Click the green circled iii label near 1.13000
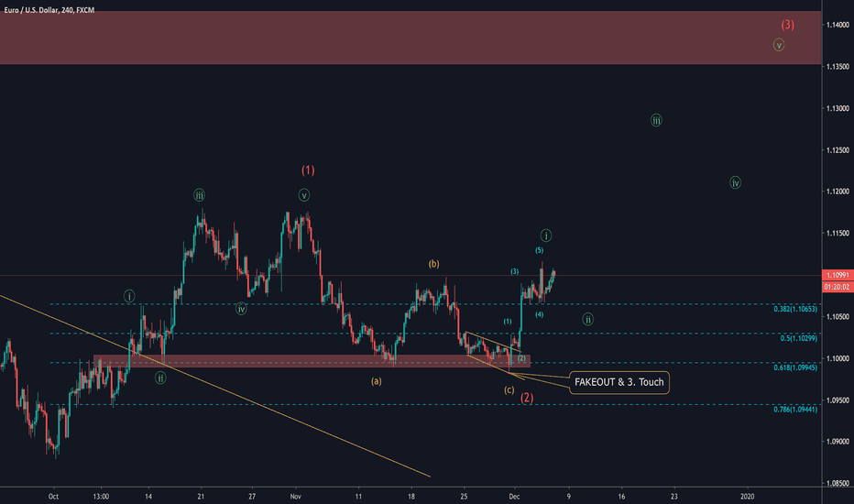 click(656, 120)
